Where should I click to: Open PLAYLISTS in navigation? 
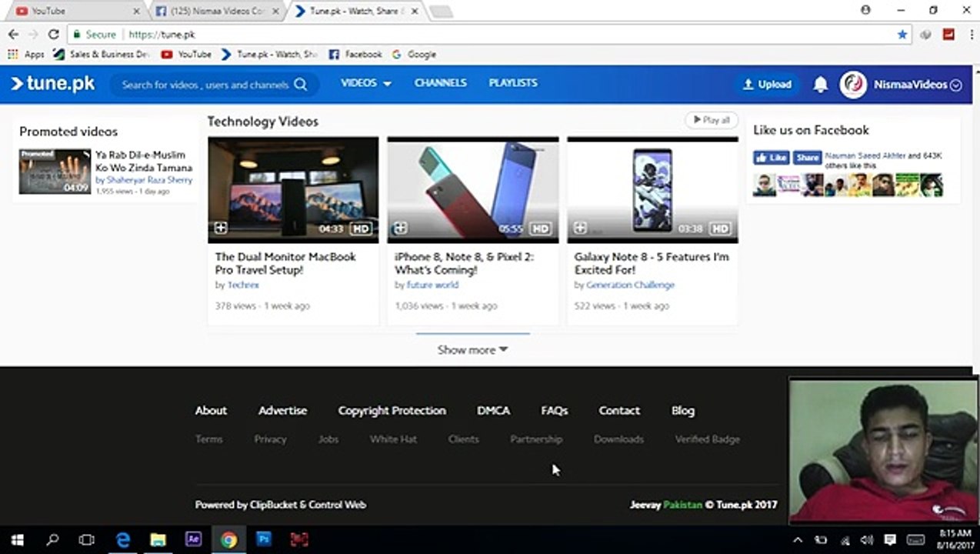tap(513, 83)
